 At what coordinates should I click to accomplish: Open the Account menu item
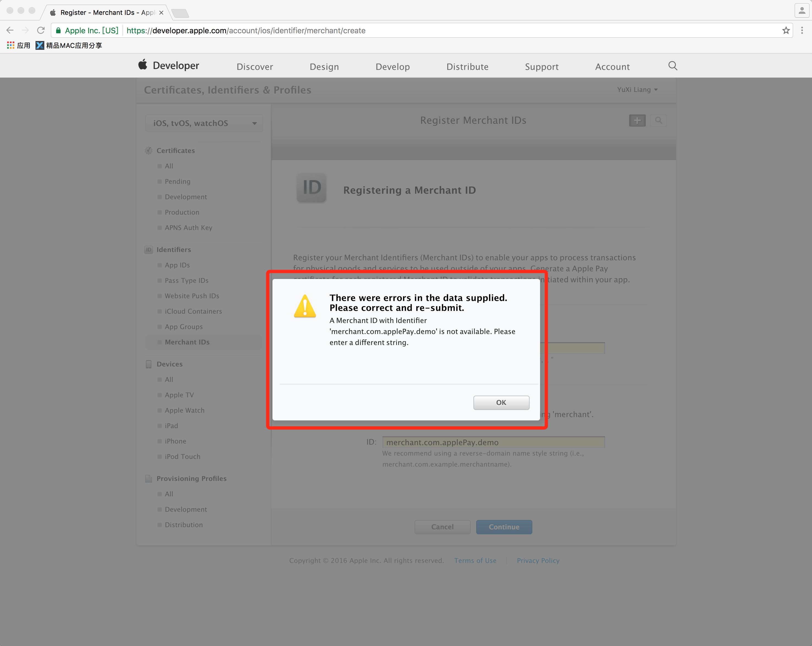click(x=612, y=67)
